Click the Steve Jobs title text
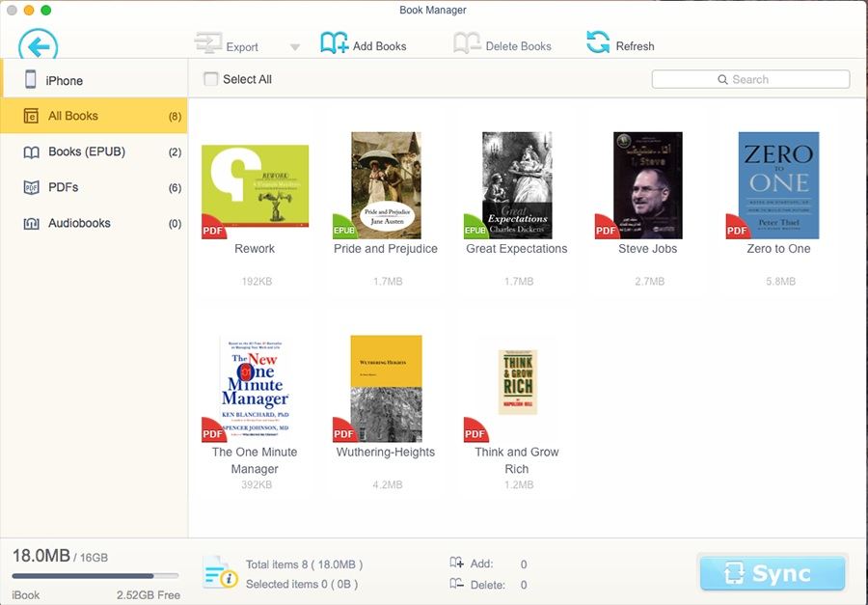 648,249
